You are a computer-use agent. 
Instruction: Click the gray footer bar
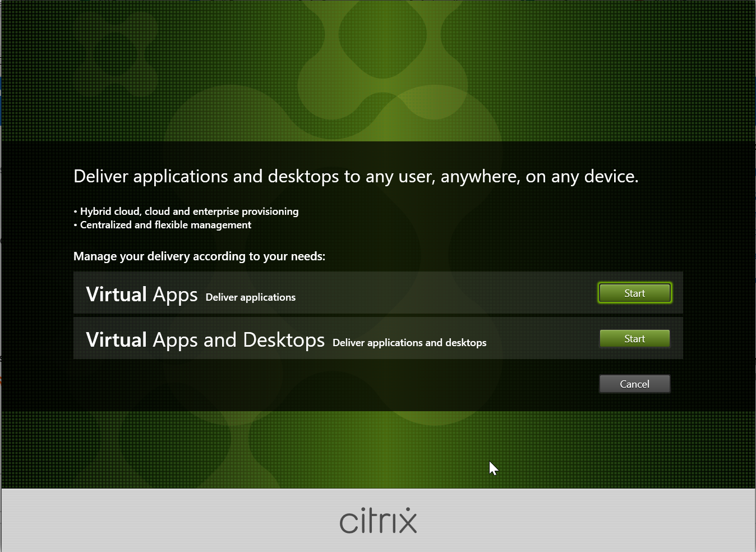[168, 521]
